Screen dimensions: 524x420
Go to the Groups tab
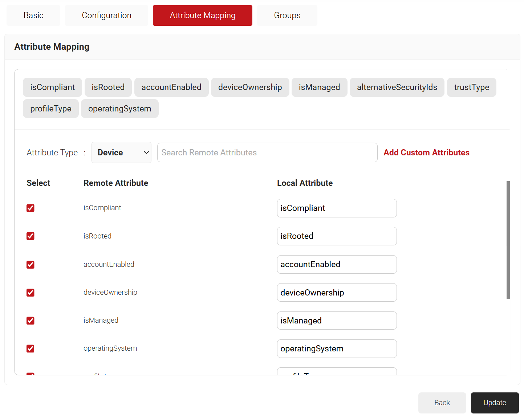tap(287, 15)
